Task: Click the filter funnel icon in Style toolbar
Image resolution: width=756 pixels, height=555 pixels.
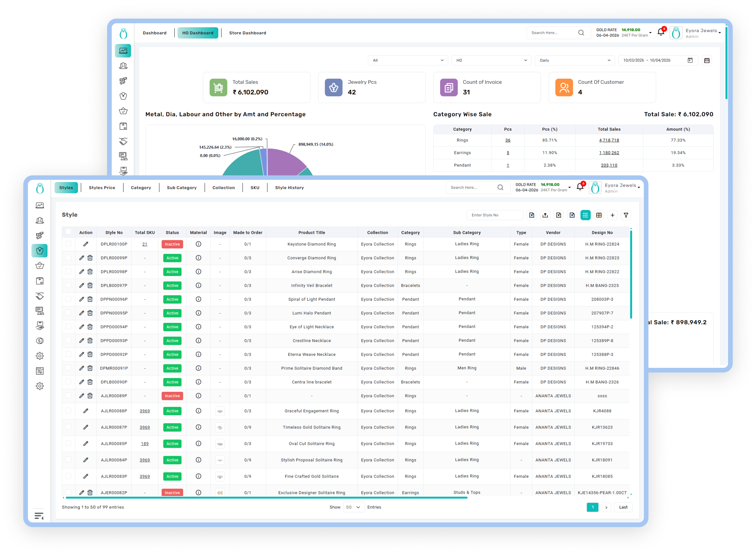Action: tap(626, 215)
